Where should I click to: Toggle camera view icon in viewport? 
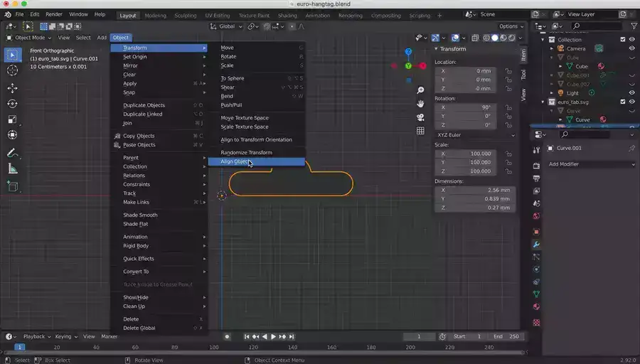(420, 117)
